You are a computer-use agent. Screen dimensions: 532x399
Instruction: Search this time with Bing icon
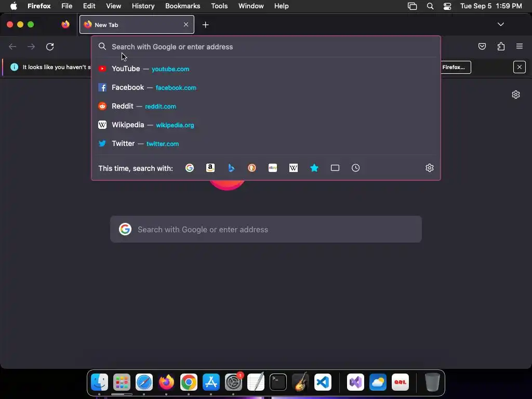[x=231, y=168]
